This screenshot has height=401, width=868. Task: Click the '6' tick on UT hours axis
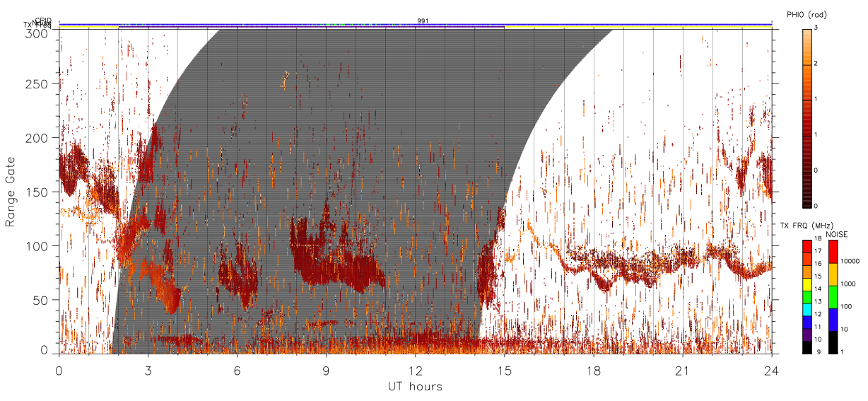coord(237,371)
